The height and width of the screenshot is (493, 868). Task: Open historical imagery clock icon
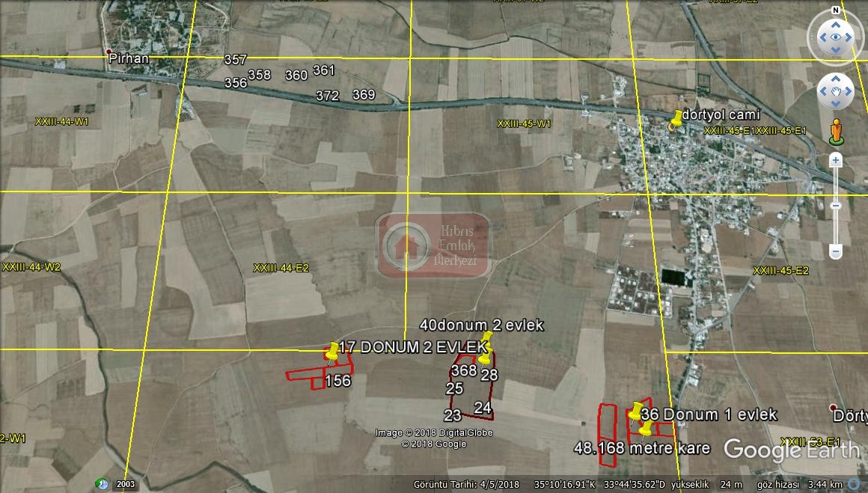[x=102, y=484]
